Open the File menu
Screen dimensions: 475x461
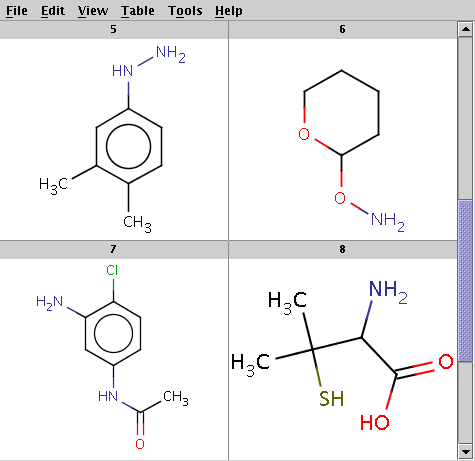click(17, 11)
